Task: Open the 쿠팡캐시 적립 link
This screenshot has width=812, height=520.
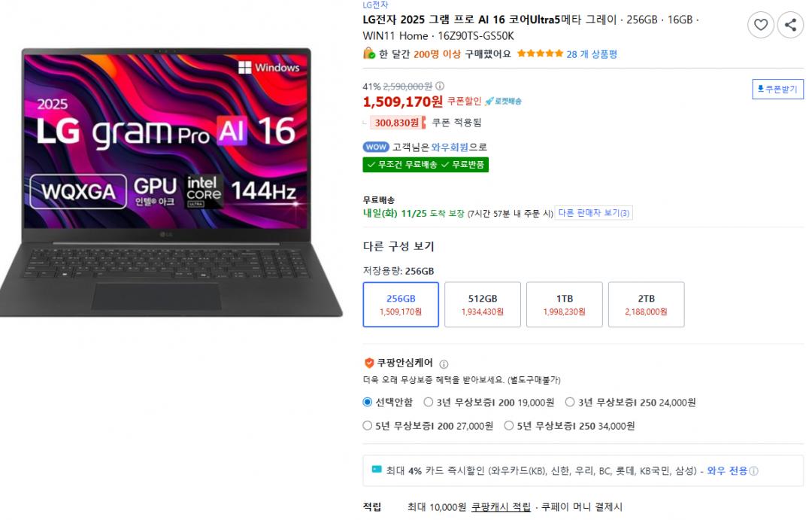Action: [x=501, y=507]
